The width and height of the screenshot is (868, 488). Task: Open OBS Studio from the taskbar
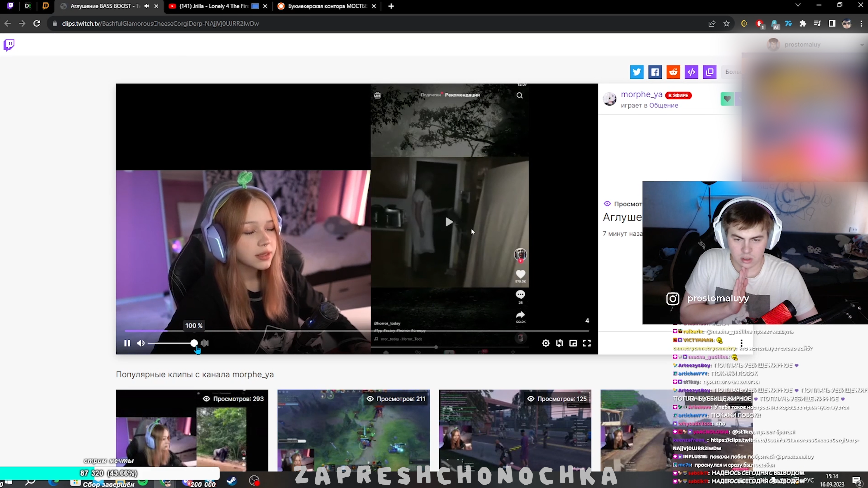click(x=254, y=481)
